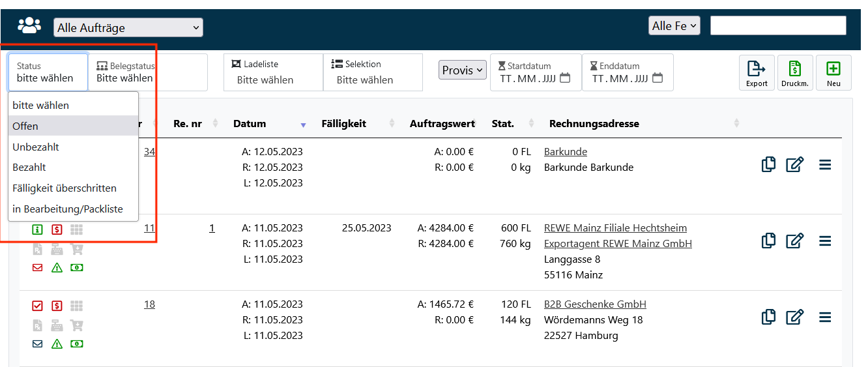The width and height of the screenshot is (868, 367).
Task: Open the B2B Geschenke GmbH customer link
Action: [x=595, y=304]
